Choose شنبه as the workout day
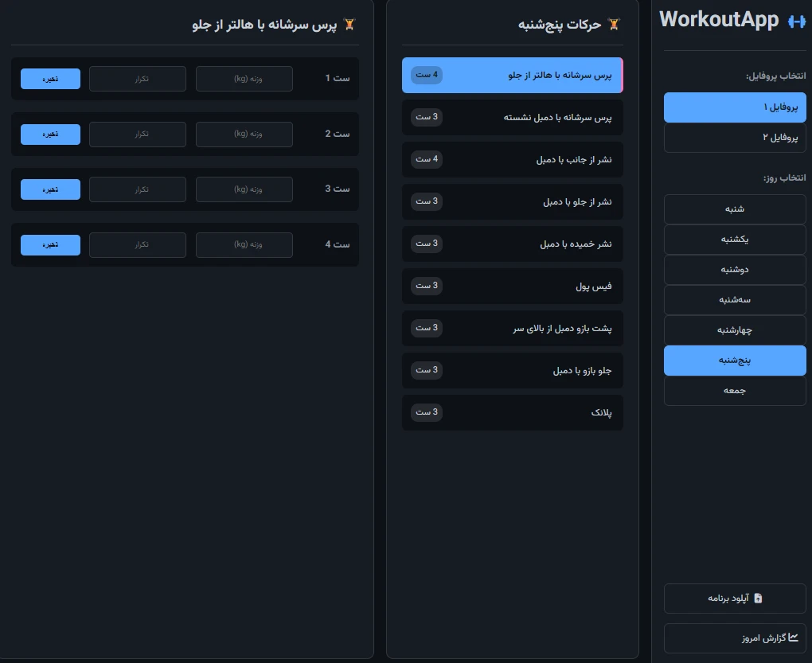 tap(735, 209)
